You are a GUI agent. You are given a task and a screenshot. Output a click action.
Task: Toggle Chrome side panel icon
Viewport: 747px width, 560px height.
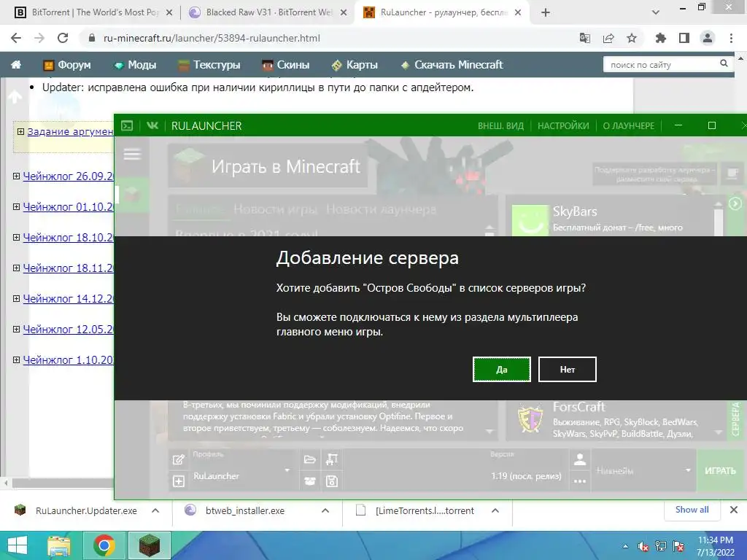(x=684, y=38)
